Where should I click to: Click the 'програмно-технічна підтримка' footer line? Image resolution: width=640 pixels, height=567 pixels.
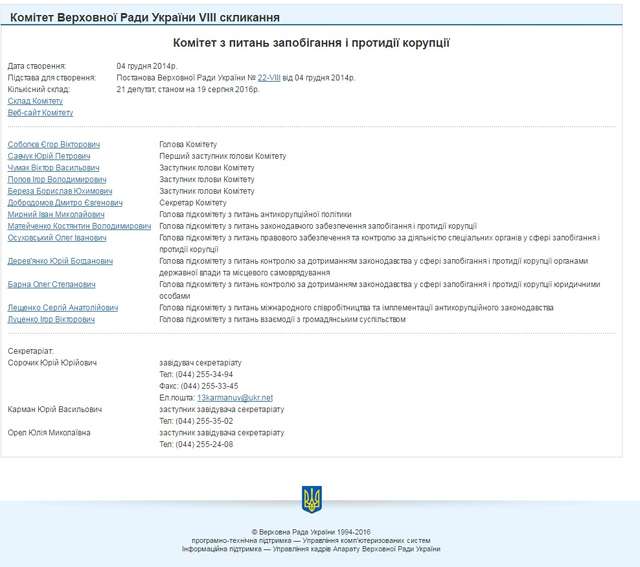pos(311,540)
